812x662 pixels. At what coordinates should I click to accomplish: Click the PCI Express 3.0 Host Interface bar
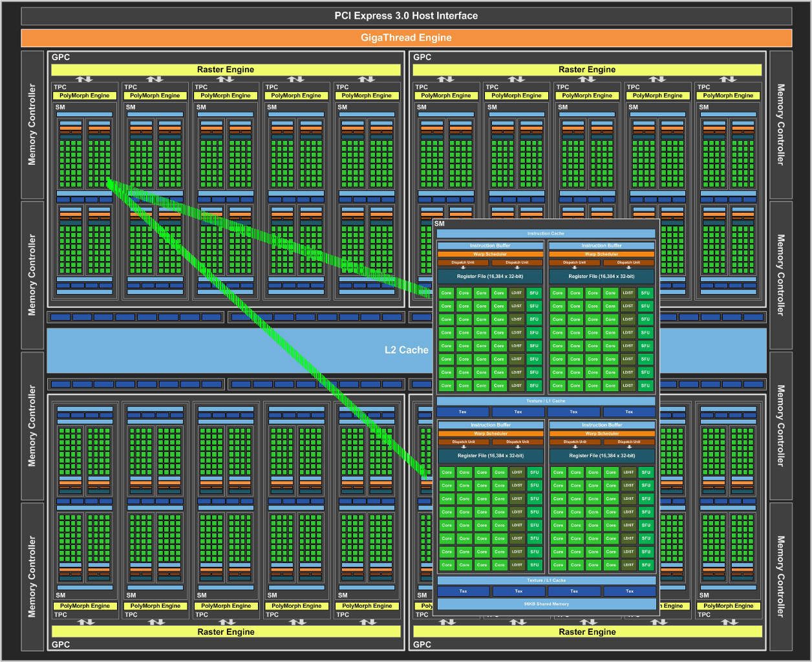coord(406,16)
